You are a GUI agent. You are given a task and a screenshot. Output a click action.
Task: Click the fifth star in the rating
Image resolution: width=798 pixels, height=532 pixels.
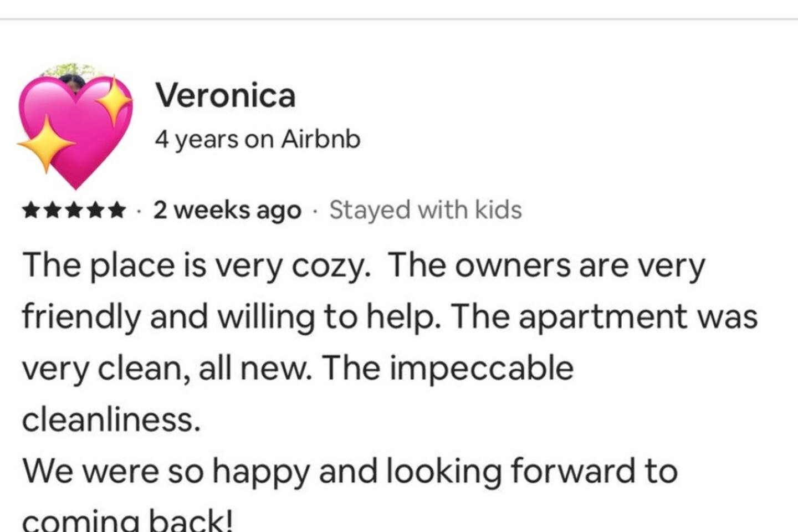pyautogui.click(x=117, y=211)
